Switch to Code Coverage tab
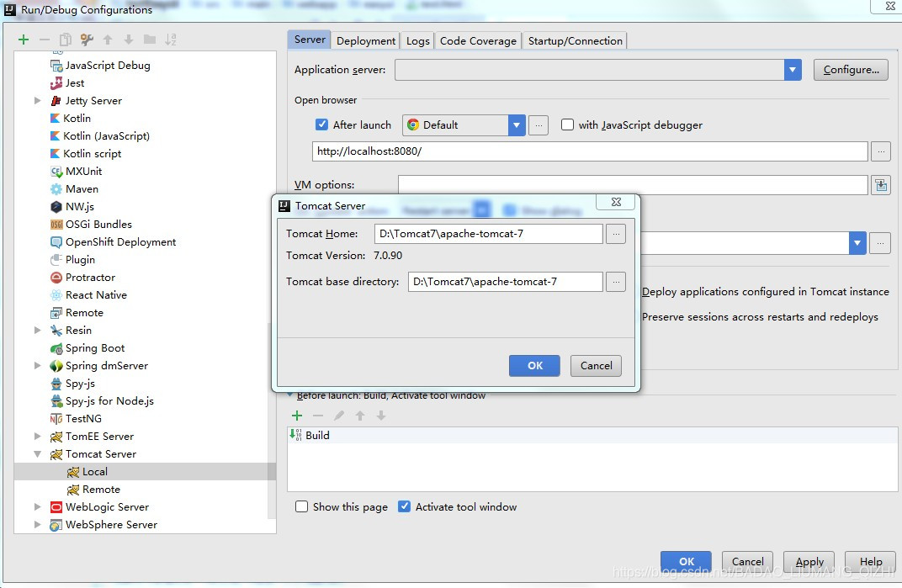Image resolution: width=902 pixels, height=588 pixels. click(x=478, y=41)
